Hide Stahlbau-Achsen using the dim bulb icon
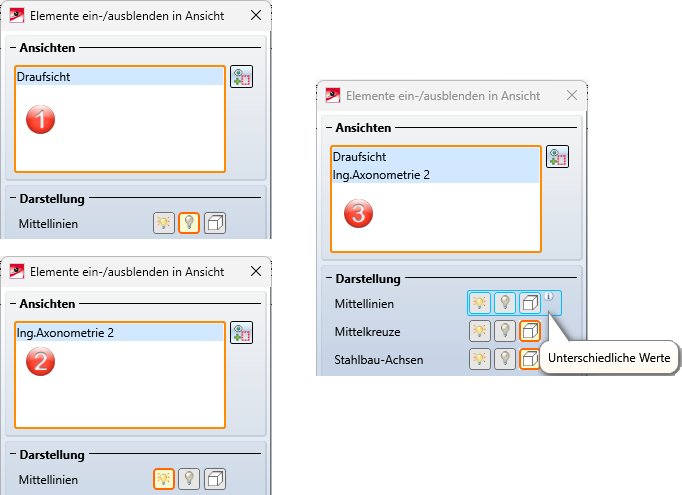Viewport: 682px width, 495px height. click(505, 359)
